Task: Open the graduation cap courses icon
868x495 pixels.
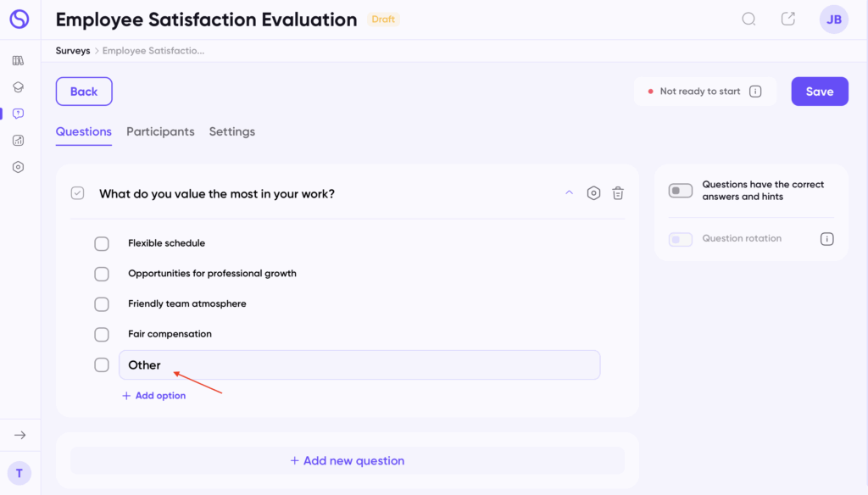Action: pos(19,86)
